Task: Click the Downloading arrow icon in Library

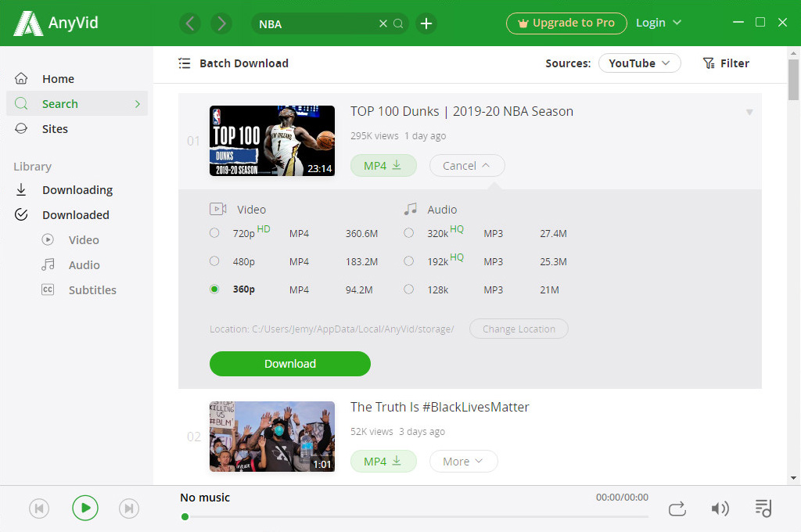Action: pyautogui.click(x=21, y=189)
